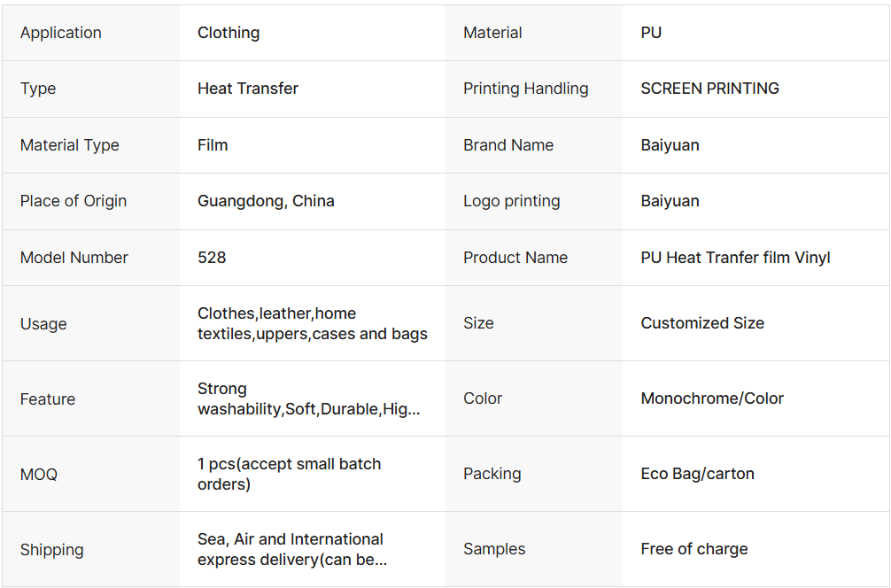Click the "Customized Size" value
891x588 pixels.
tap(702, 323)
